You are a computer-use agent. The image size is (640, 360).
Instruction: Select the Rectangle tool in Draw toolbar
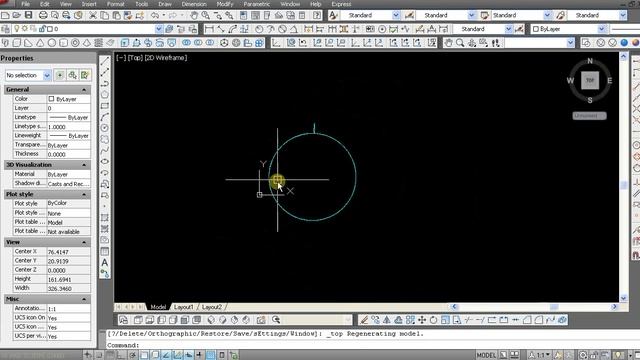coord(105,106)
